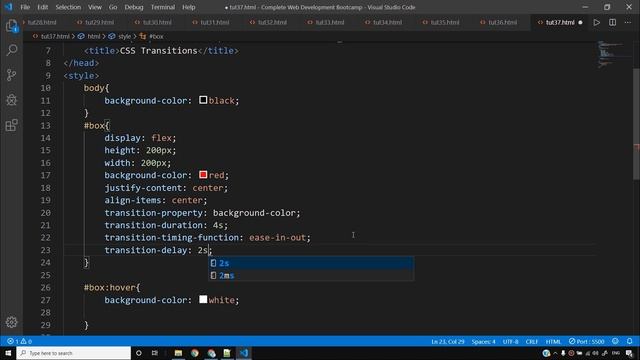Viewport: 640px width, 360px height.
Task: Open the notifications bell
Action: (x=629, y=341)
